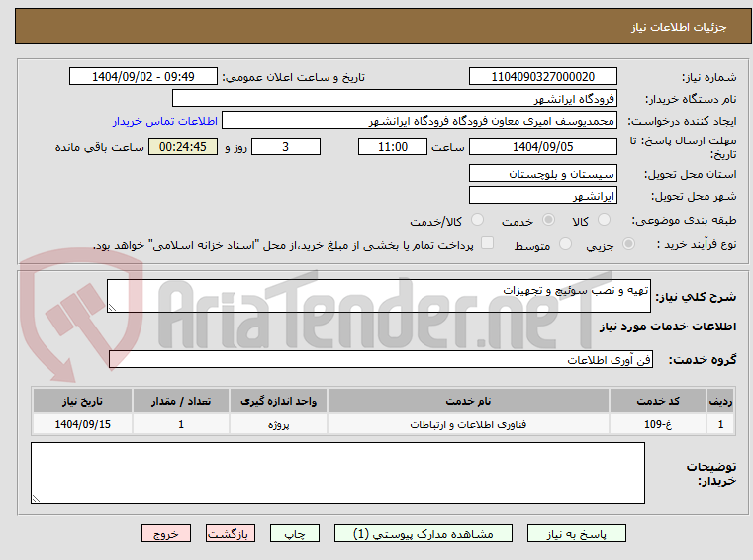Select the کالا radio button
The image size is (753, 560).
point(605,220)
